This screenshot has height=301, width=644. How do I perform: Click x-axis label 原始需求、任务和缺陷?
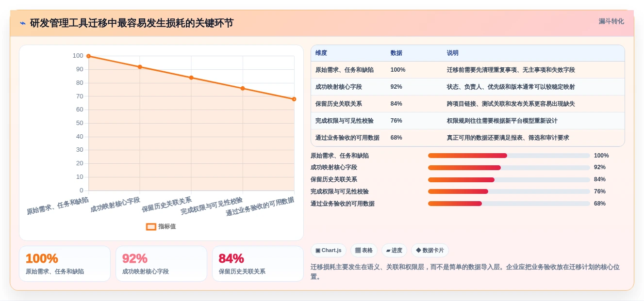tap(58, 206)
